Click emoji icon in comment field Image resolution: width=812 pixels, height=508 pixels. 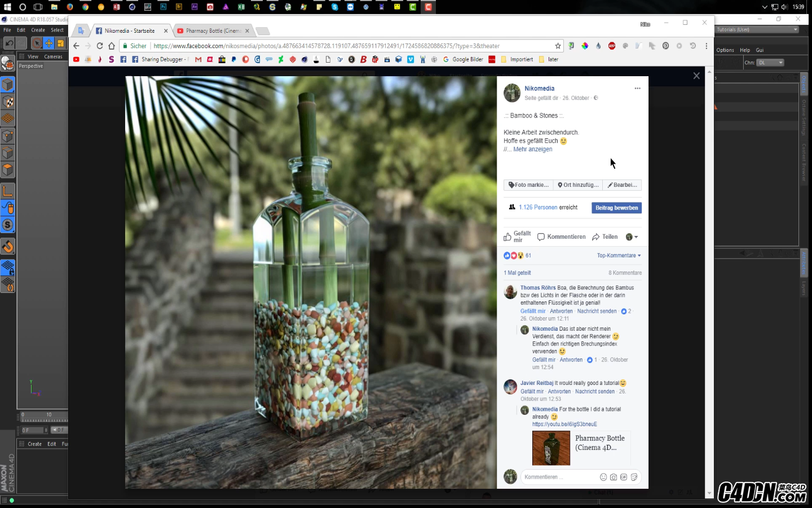click(x=603, y=477)
